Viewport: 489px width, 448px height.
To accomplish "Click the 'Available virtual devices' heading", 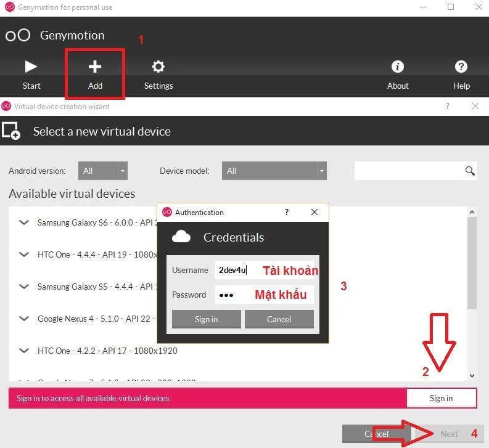I will click(x=72, y=193).
